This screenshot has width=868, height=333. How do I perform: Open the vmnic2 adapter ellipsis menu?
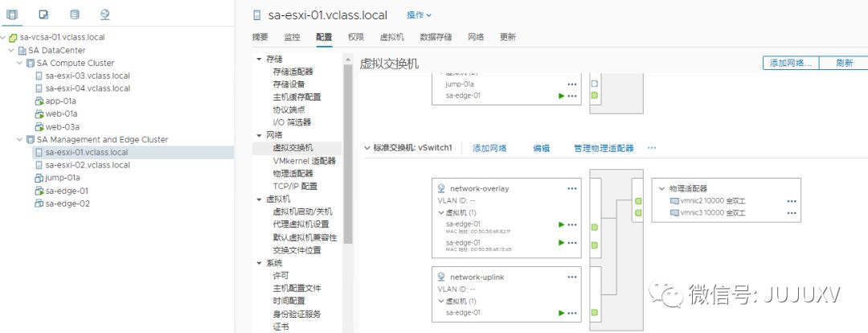pyautogui.click(x=792, y=202)
